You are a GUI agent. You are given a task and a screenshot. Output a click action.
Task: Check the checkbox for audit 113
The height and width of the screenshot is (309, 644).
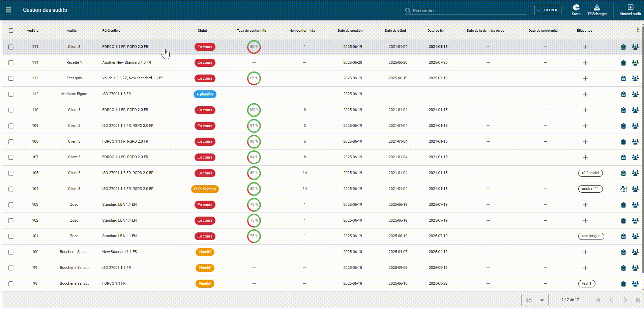tap(11, 78)
